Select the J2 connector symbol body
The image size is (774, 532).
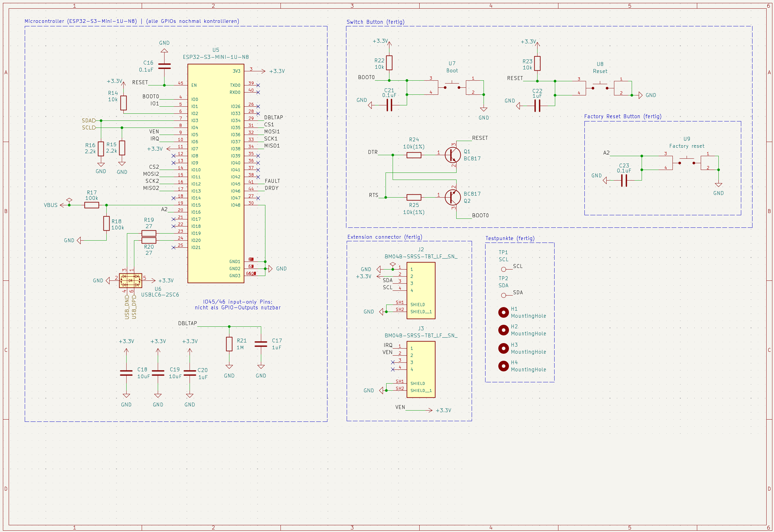click(421, 290)
